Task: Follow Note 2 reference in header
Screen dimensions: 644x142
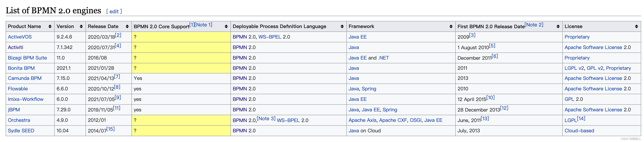Action: (534, 25)
